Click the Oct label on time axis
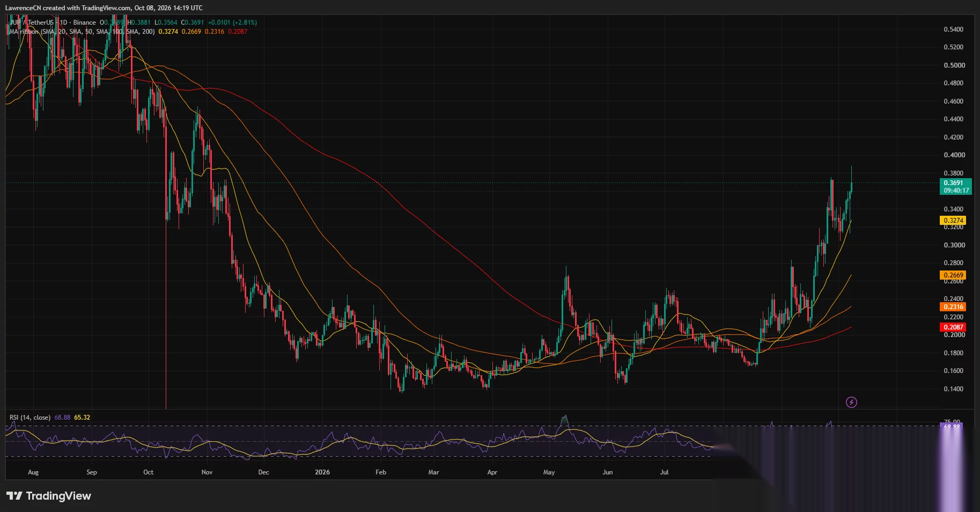Image resolution: width=980 pixels, height=512 pixels. (148, 472)
